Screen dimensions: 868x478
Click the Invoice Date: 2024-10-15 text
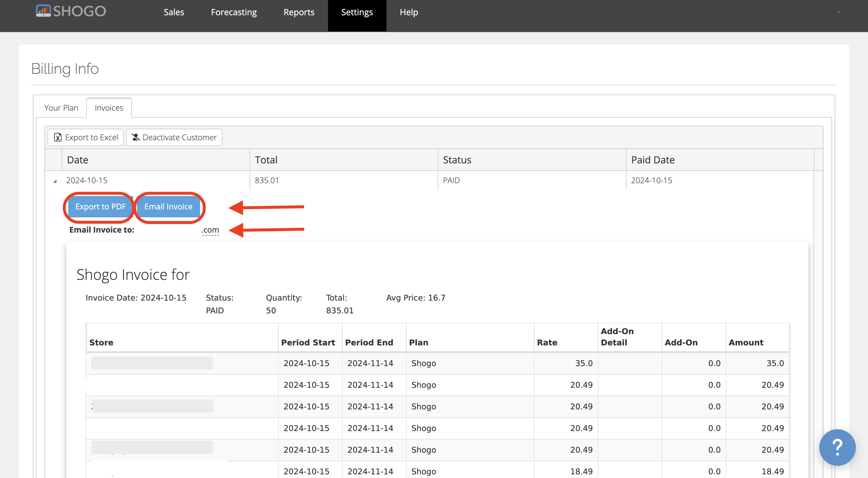pos(136,298)
